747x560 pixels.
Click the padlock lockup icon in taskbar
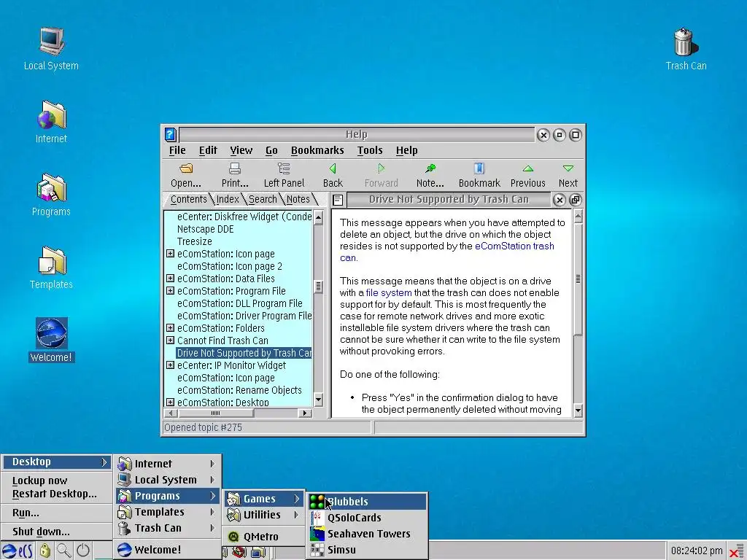point(44,551)
